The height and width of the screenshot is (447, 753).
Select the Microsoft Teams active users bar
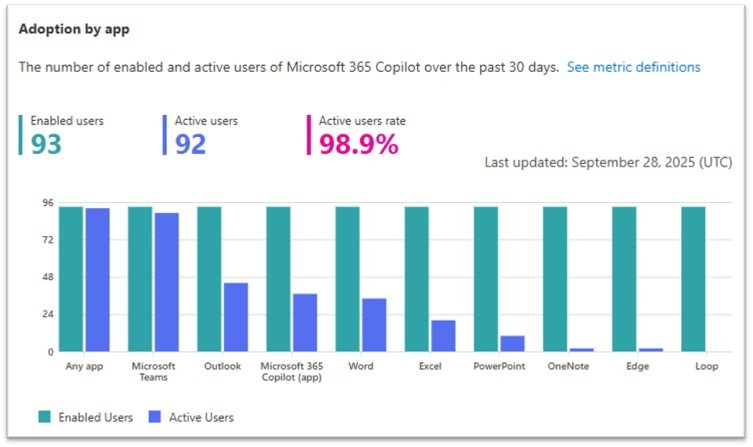166,282
